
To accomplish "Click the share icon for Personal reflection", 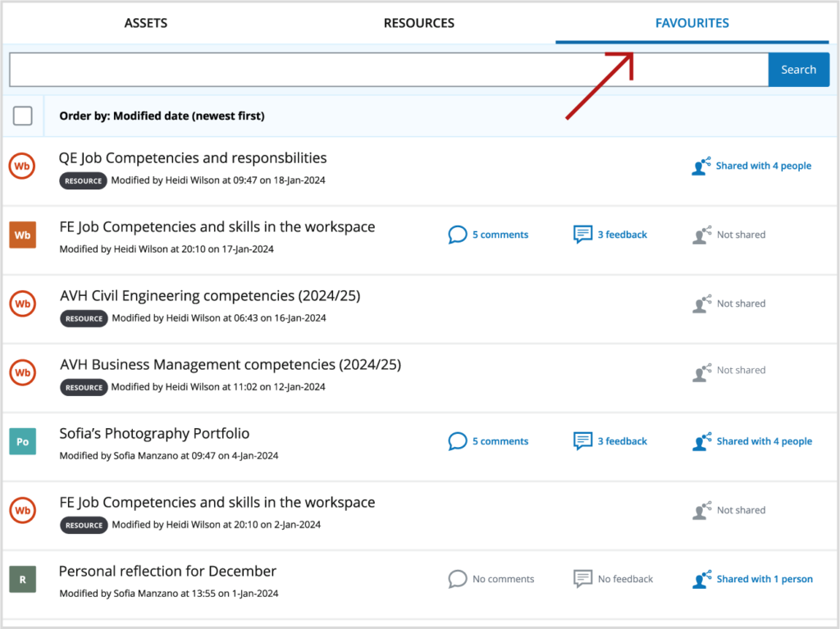I will coord(702,579).
